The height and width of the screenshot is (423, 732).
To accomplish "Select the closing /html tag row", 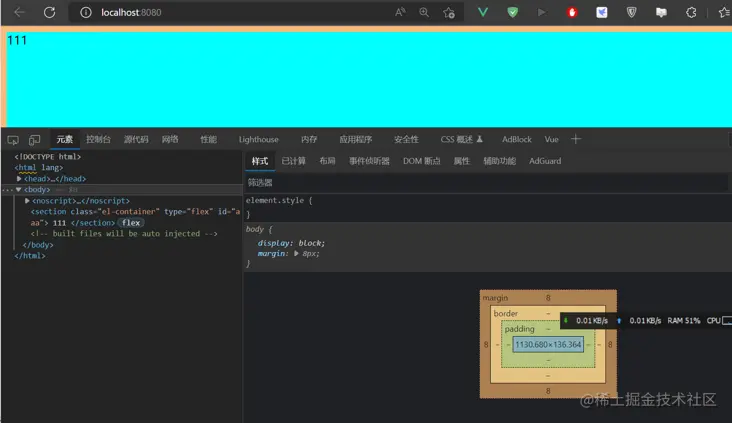I will [x=30, y=256].
